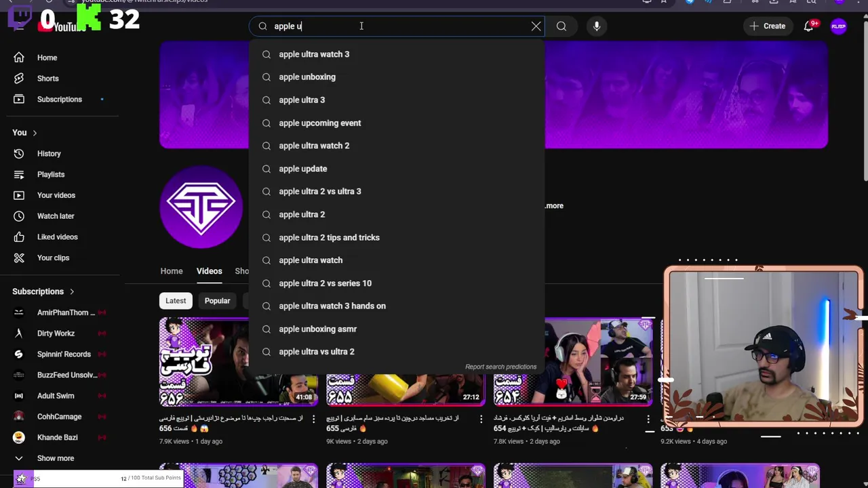The width and height of the screenshot is (868, 488).
Task: Open Spinnin' Records channel subscription
Action: [60, 354]
